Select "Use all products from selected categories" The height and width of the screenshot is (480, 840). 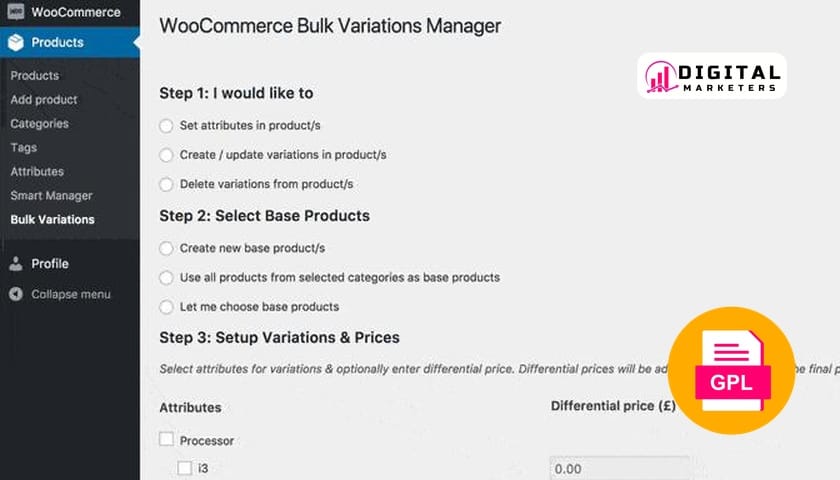click(166, 277)
